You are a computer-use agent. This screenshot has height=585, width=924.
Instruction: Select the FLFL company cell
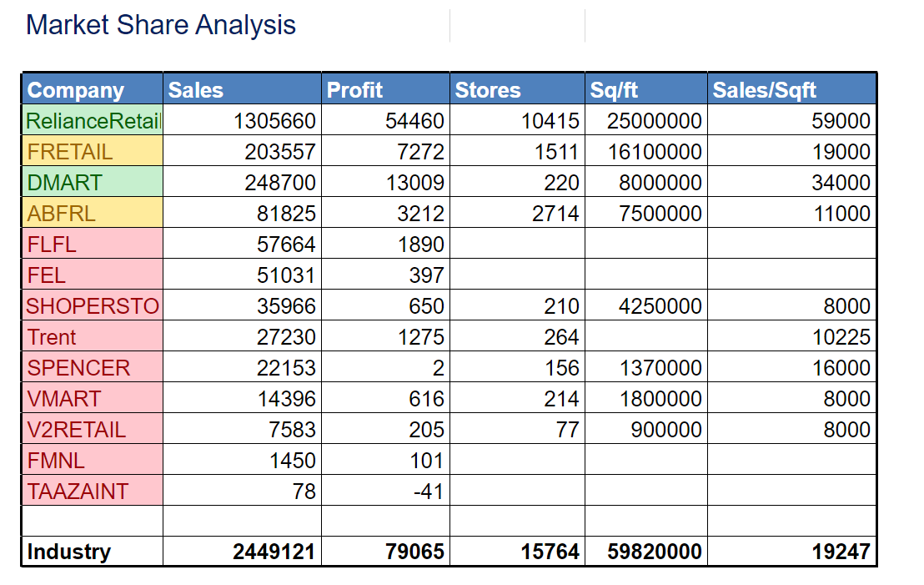point(93,245)
